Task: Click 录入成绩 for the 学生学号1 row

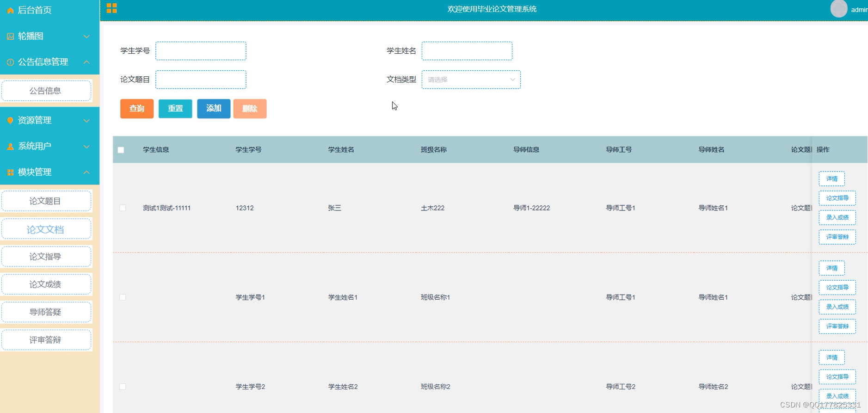Action: coord(837,307)
